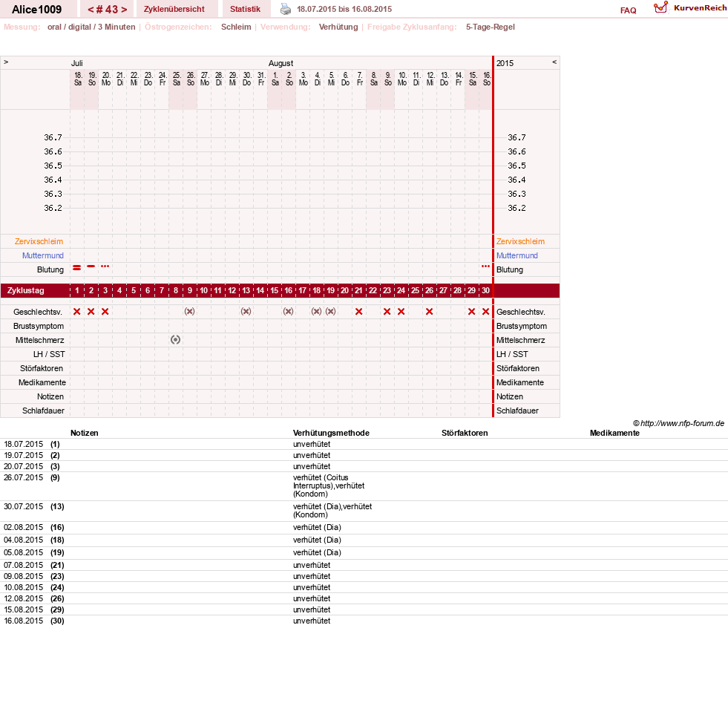Click the protected intercourse mark on day 13
Screen dimensions: 728x703
click(246, 312)
